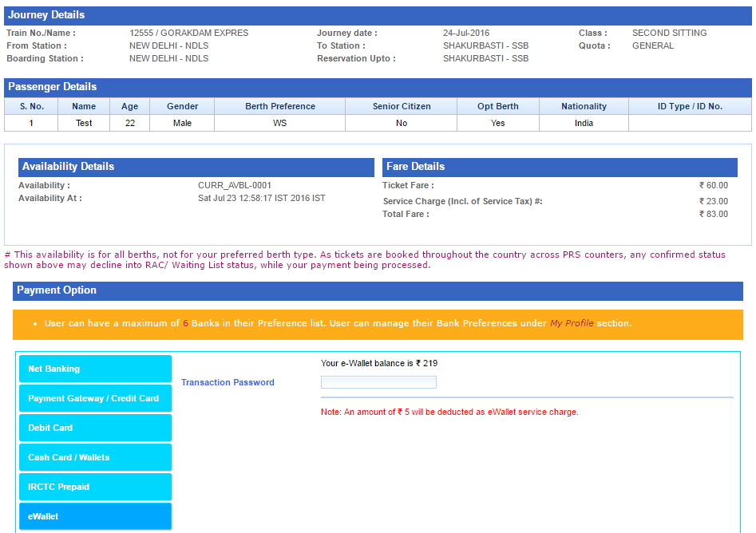Click the Passenger Details section header
The image size is (756, 533).
click(52, 86)
